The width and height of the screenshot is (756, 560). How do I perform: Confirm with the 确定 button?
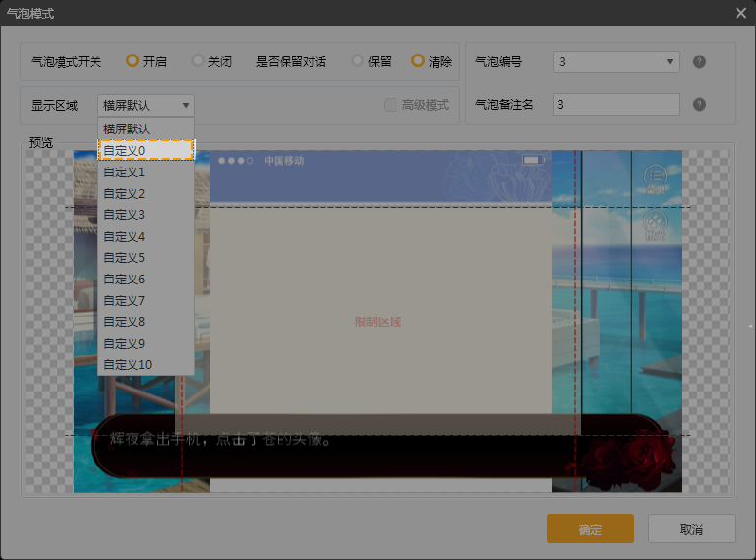(590, 529)
